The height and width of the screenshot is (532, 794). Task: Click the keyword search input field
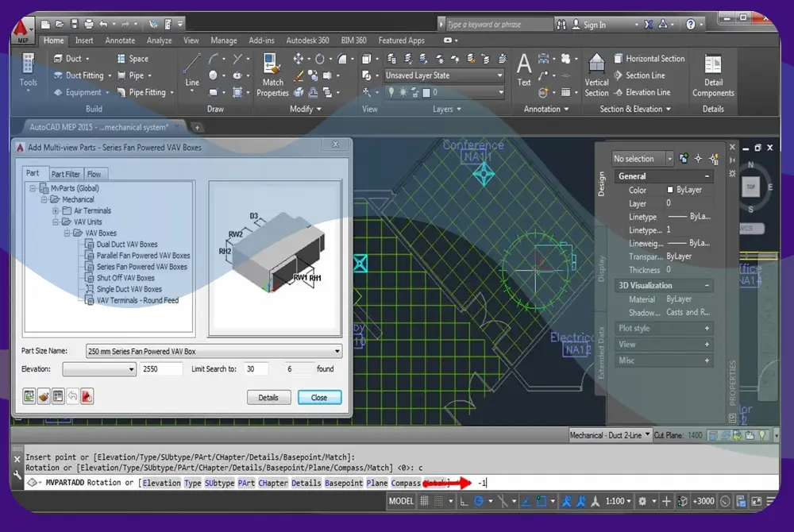[x=498, y=25]
